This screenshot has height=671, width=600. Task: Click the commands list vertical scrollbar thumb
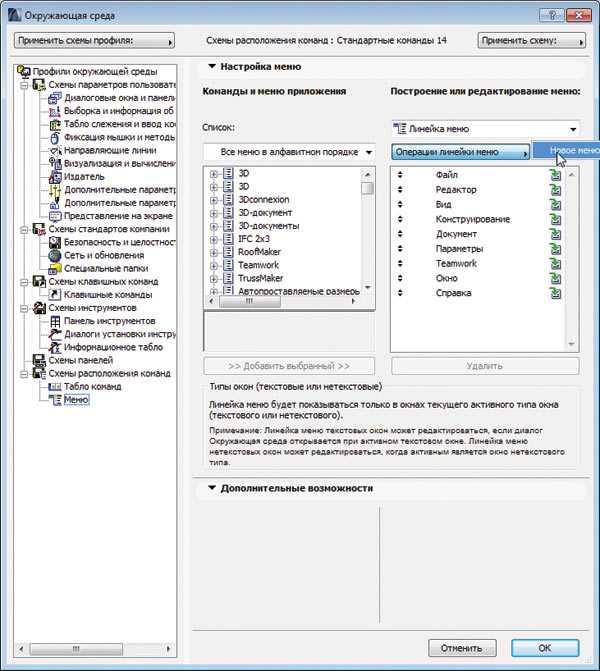[367, 188]
